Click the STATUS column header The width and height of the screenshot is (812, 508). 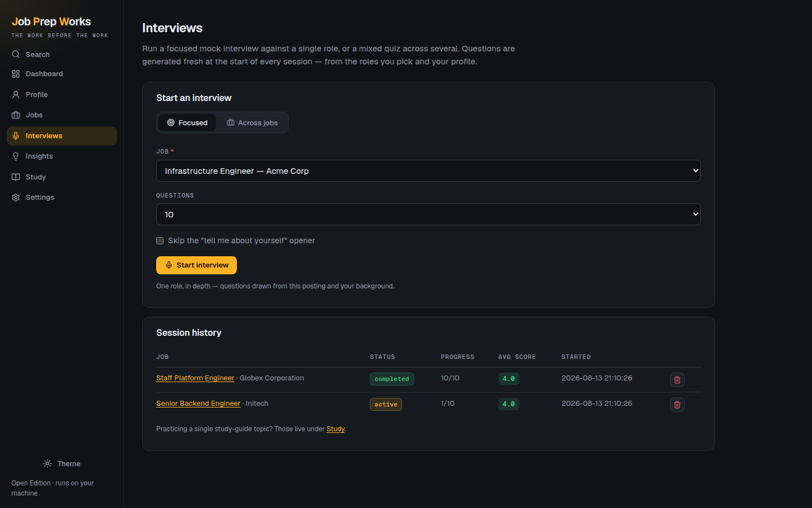click(x=382, y=357)
